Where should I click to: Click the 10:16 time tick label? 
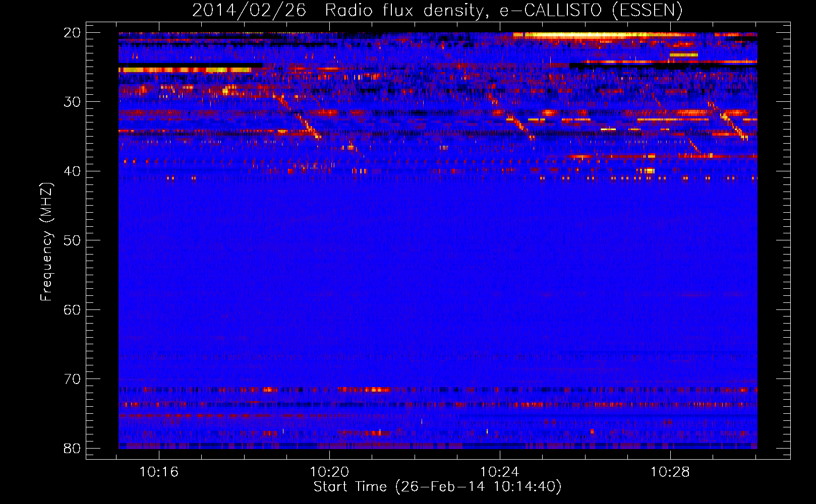[159, 472]
